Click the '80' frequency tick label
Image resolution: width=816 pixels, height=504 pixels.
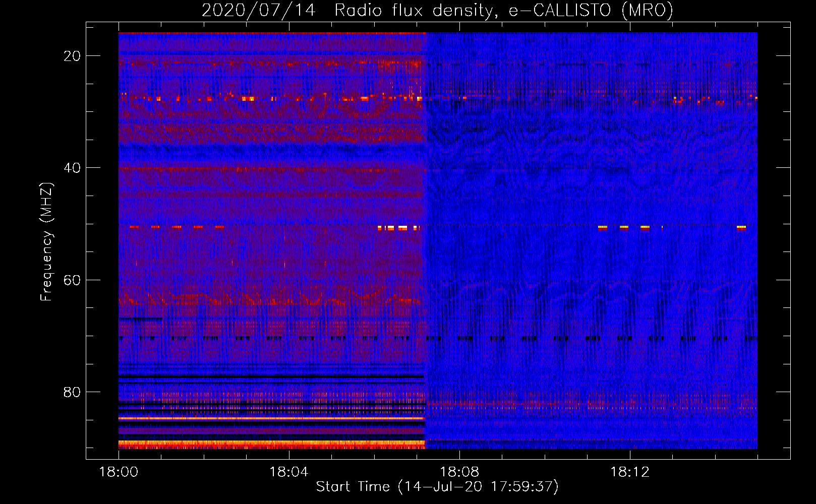click(x=72, y=392)
